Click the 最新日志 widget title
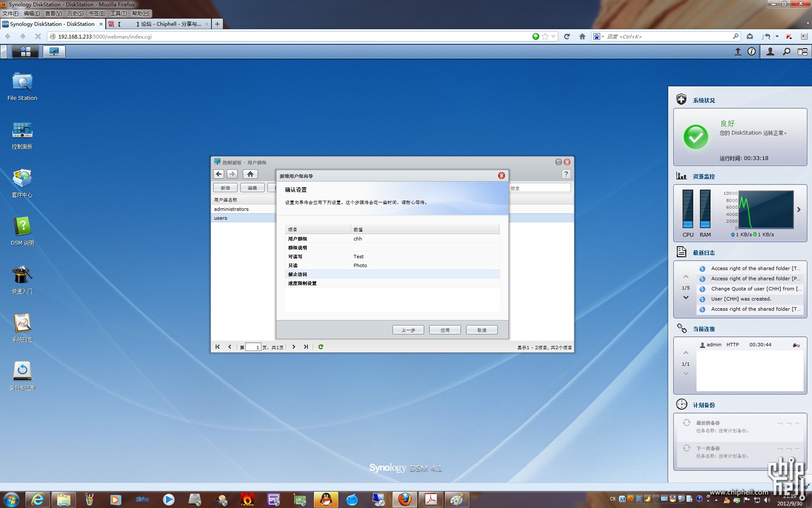812x508 pixels. pyautogui.click(x=704, y=253)
